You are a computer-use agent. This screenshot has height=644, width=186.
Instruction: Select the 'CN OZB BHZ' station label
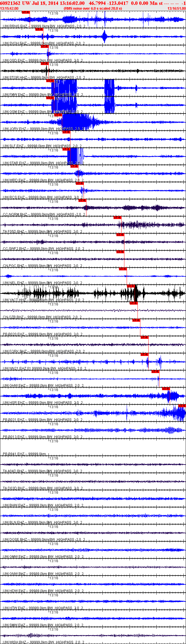pyautogui.click(x=14, y=317)
